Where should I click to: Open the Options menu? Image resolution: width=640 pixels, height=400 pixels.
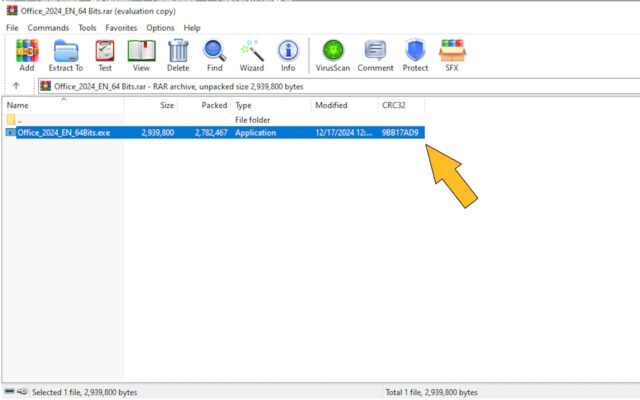pos(160,28)
